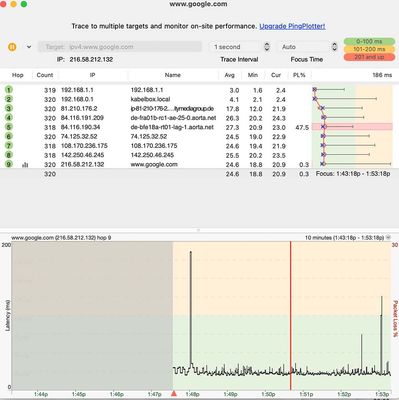Sort by the PL% column header

(299, 75)
